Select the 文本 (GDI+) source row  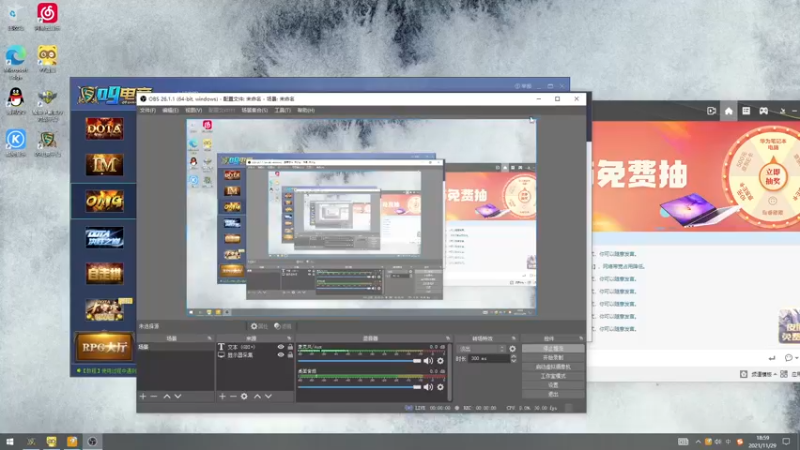(255, 347)
